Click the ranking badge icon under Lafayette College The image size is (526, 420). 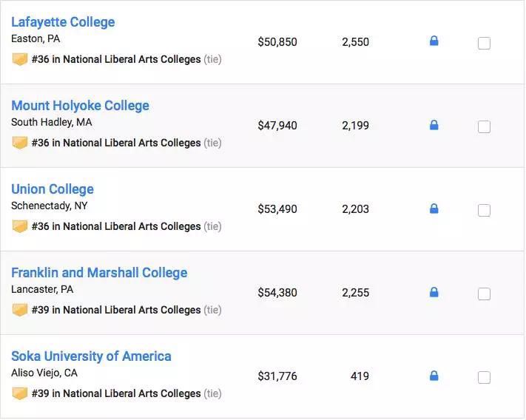tap(20, 59)
